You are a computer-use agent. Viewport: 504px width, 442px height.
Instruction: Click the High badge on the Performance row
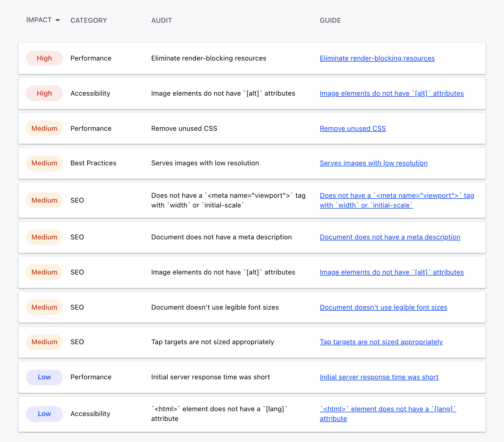point(44,58)
